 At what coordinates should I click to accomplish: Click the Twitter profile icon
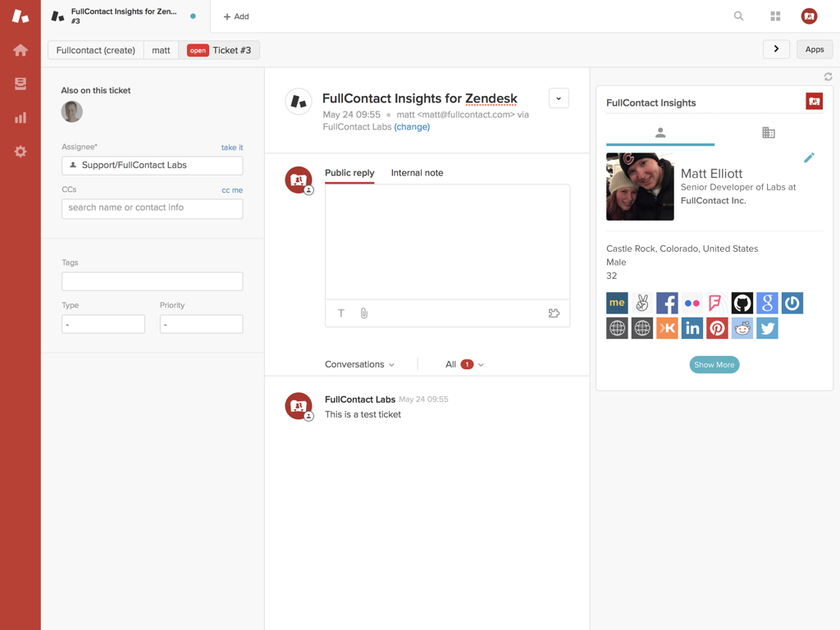coord(767,329)
